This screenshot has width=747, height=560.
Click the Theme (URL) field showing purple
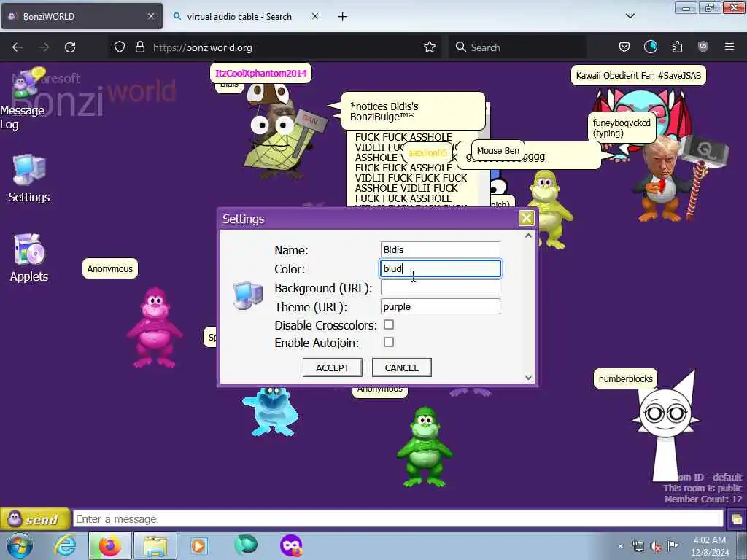[440, 307]
